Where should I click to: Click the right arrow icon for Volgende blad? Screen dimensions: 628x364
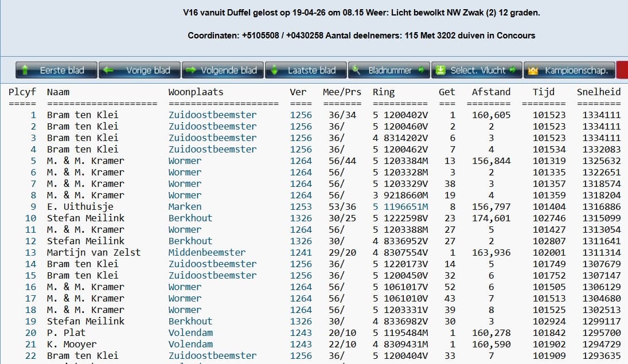pyautogui.click(x=191, y=71)
